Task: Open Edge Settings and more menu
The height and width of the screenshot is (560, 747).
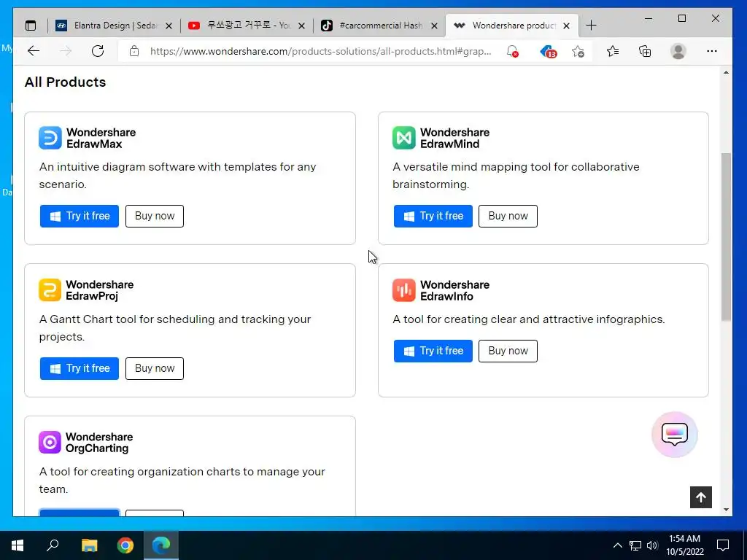Action: click(x=712, y=51)
